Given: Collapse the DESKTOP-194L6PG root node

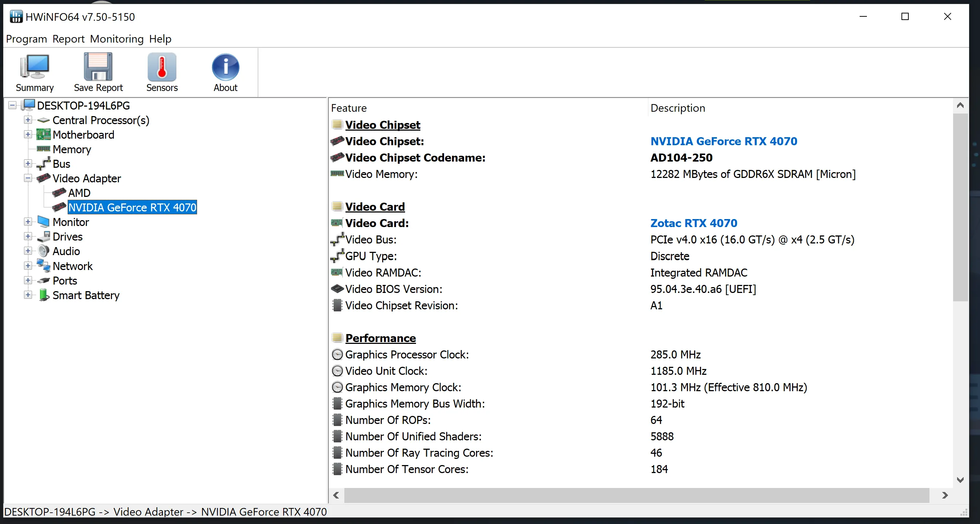Looking at the screenshot, I should (13, 106).
